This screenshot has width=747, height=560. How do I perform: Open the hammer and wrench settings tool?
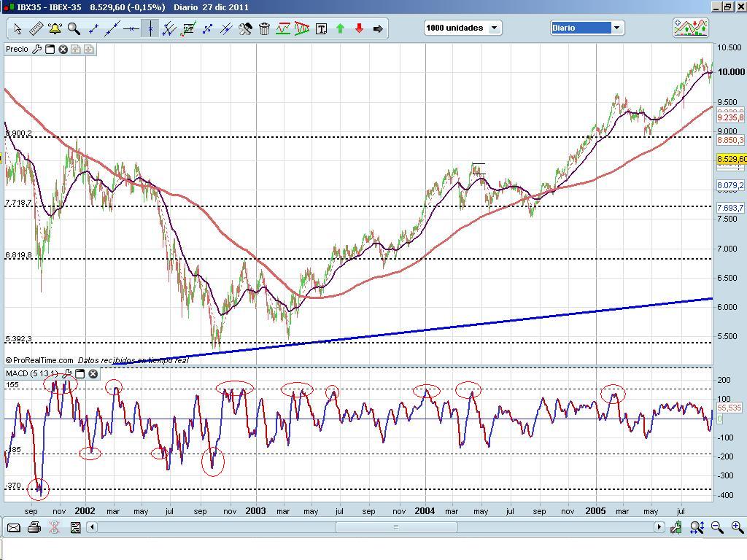pyautogui.click(x=245, y=28)
